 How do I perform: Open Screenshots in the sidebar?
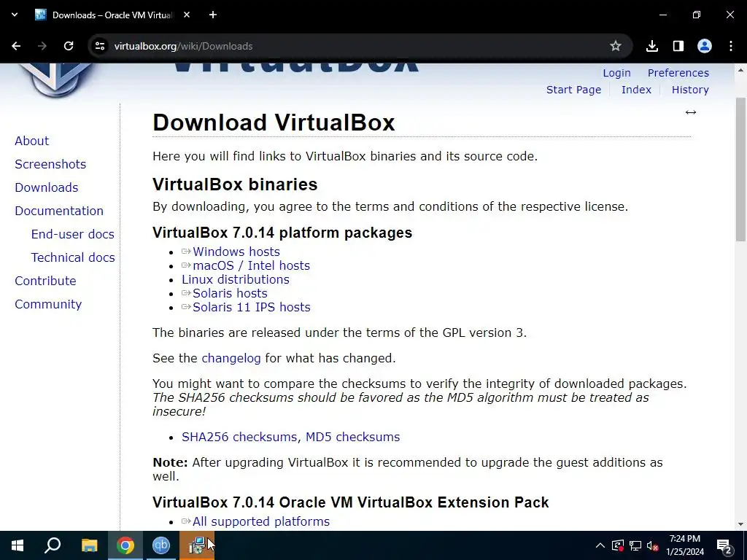[50, 164]
